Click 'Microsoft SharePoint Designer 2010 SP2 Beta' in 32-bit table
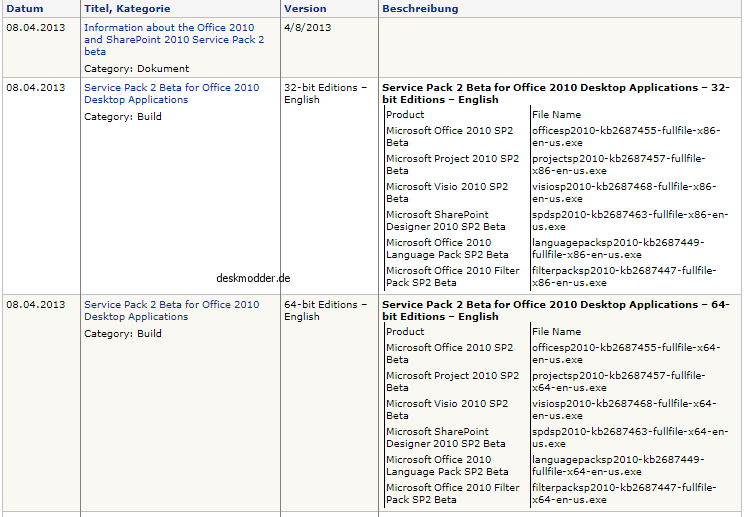744x517 pixels. click(446, 221)
